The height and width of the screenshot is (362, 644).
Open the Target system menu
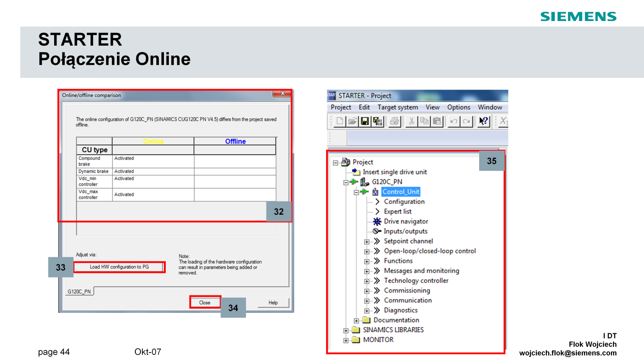pyautogui.click(x=398, y=107)
